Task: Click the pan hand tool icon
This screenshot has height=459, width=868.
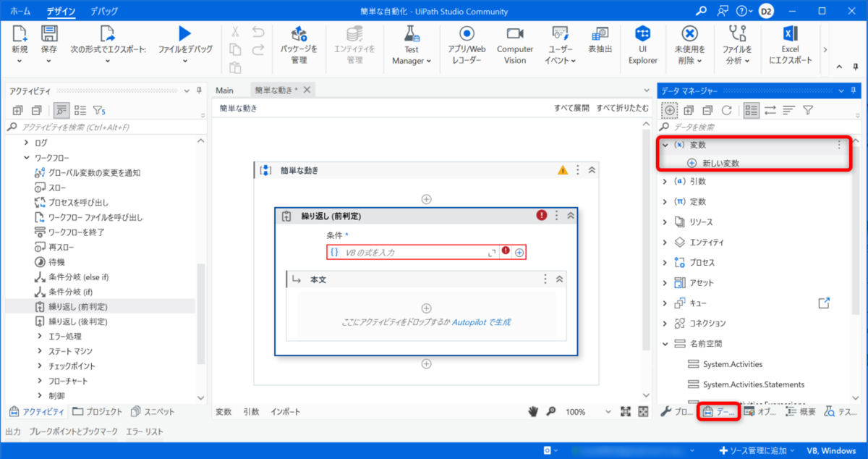Action: tap(534, 411)
